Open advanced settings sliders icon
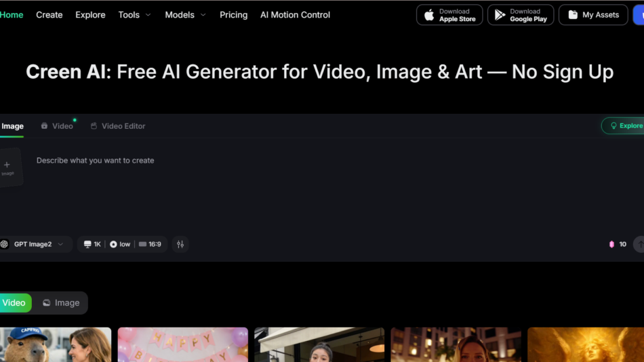Screen dimensions: 644x362 tap(180, 244)
